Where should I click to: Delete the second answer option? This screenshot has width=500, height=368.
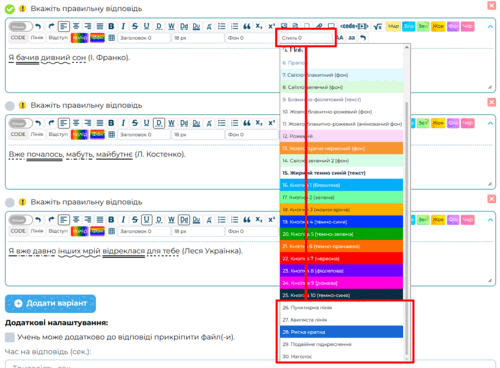pyautogui.click(x=492, y=102)
